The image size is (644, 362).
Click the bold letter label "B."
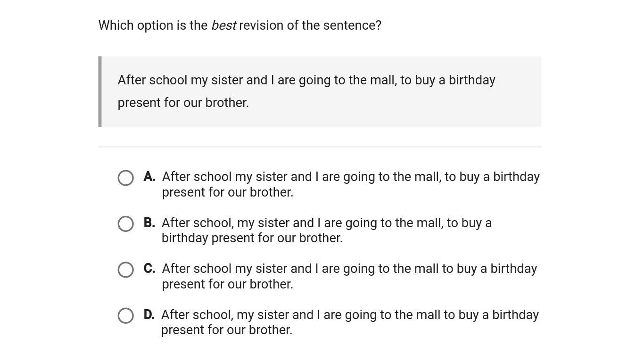[149, 222]
